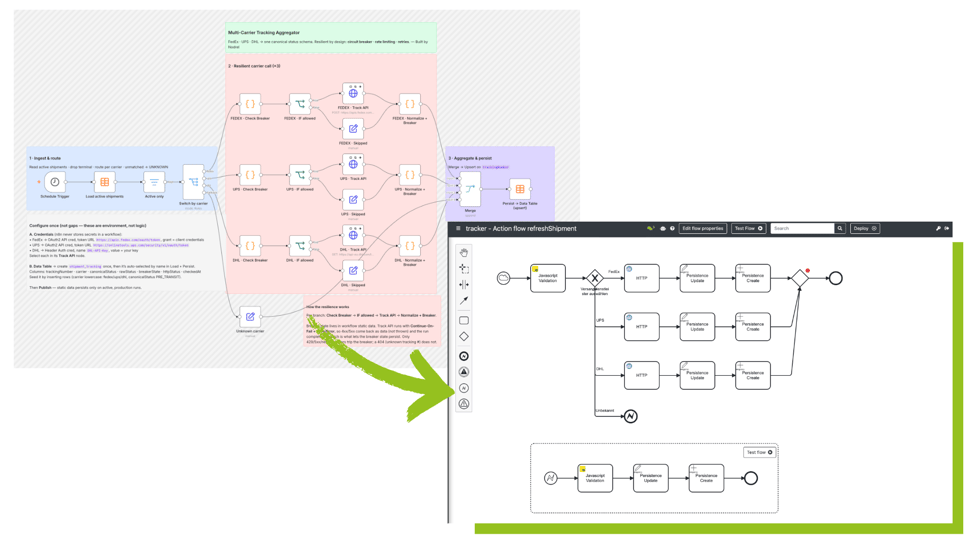This screenshot has width=977, height=549.
Task: Select DHL · Normalize + Breaker node
Action: coord(409,246)
